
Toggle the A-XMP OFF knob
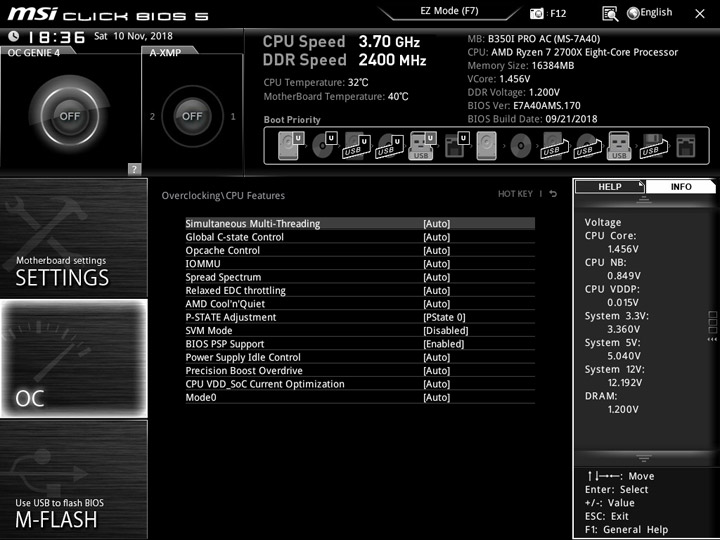(192, 116)
